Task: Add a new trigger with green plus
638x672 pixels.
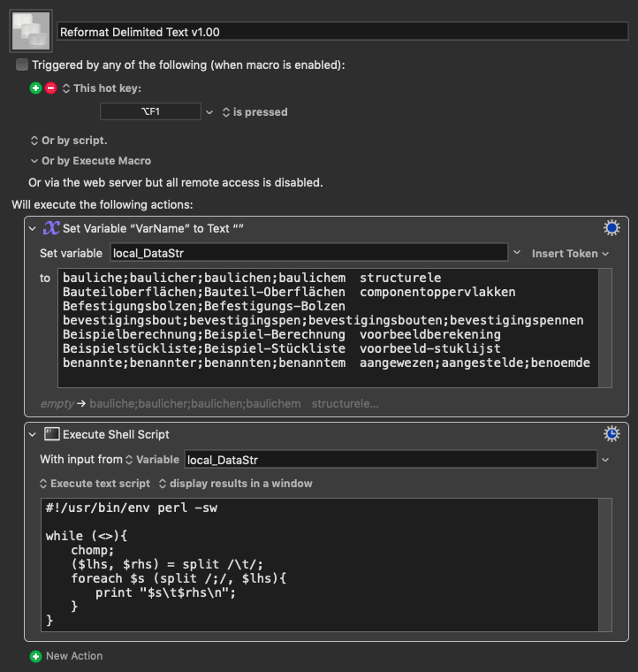Action: tap(35, 88)
